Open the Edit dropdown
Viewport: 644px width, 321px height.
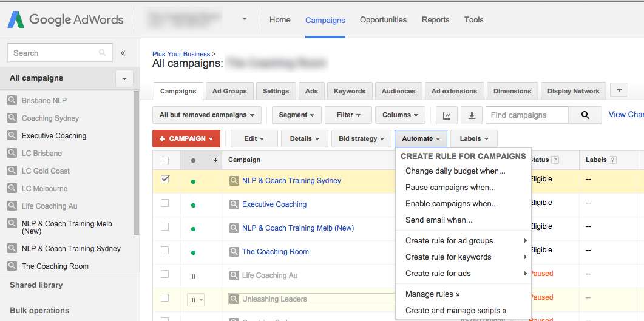click(254, 139)
